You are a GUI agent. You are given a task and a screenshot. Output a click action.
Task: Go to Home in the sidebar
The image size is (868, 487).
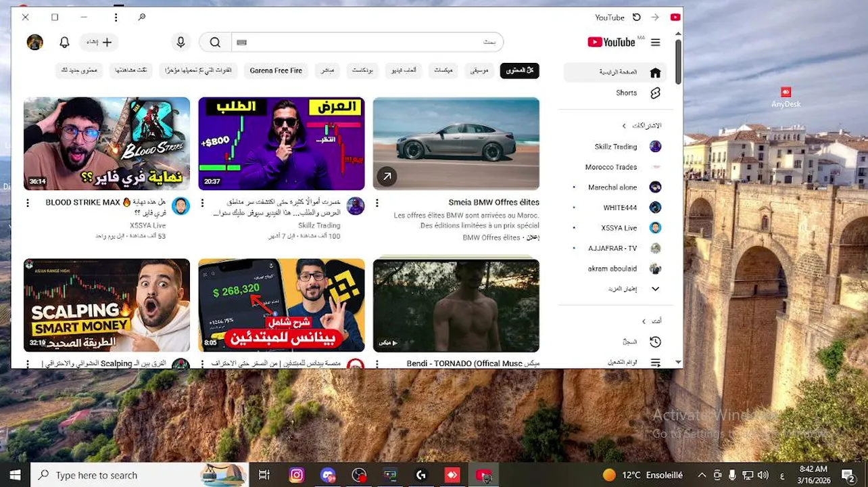[x=615, y=72]
